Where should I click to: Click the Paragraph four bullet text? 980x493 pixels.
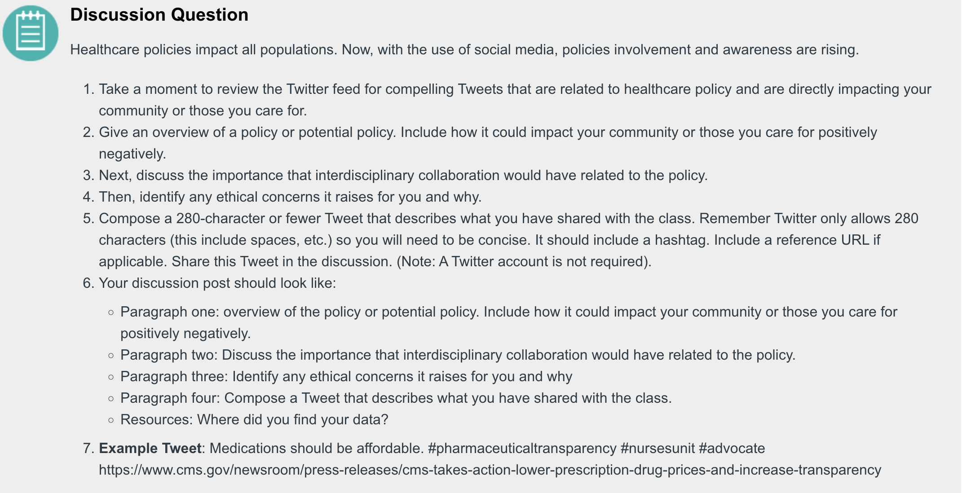pos(396,398)
